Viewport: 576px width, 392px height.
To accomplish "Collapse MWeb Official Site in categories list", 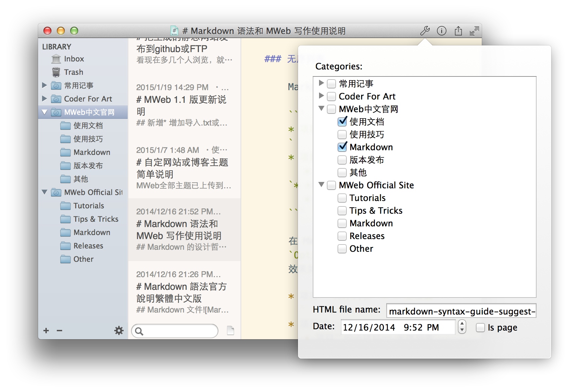I will tap(321, 185).
